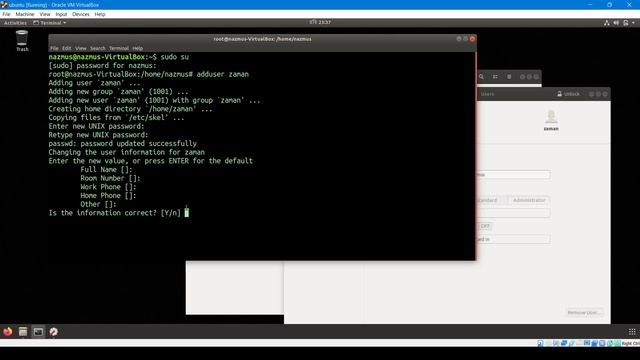640x360 pixels.
Task: Open Terminal window View menu
Action: 81,48
